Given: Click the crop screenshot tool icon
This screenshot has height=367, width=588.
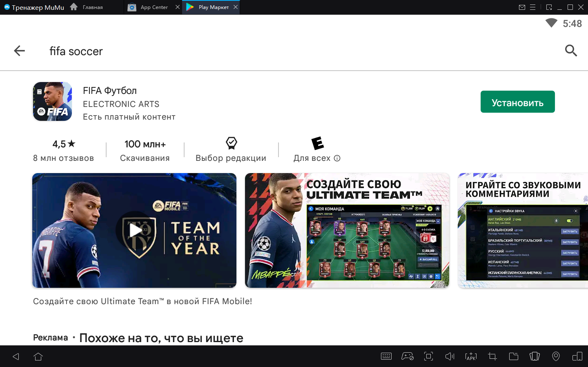Looking at the screenshot, I should [492, 356].
